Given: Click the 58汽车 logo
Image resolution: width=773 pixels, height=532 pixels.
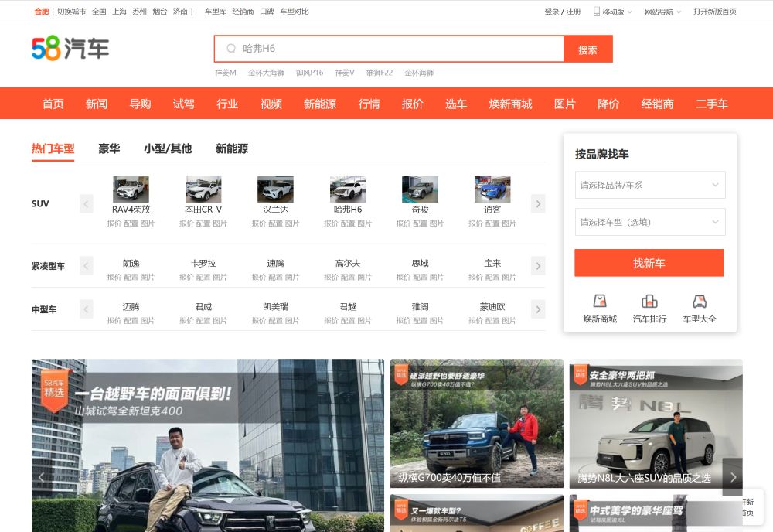Looking at the screenshot, I should pos(71,48).
